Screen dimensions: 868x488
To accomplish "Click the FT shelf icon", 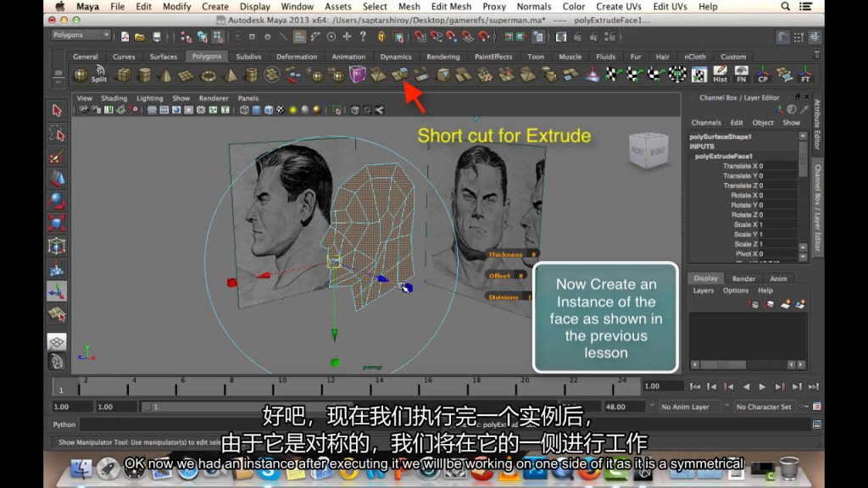I will click(805, 75).
